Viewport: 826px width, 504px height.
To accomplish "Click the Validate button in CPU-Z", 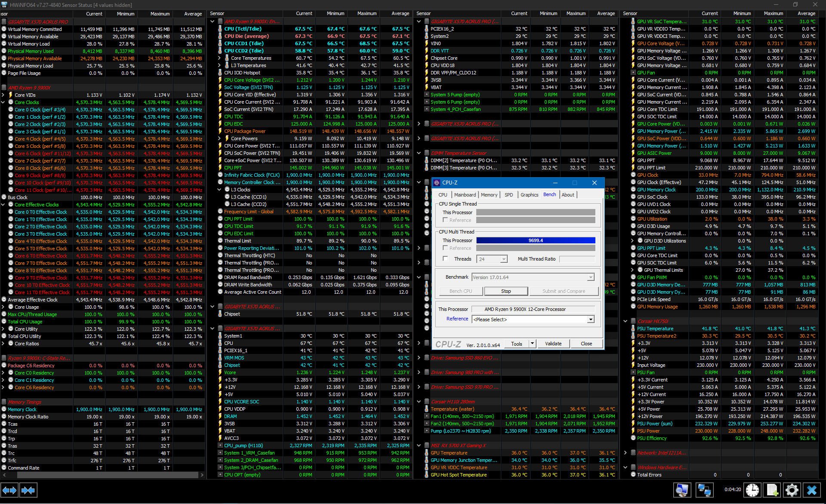I will click(553, 344).
